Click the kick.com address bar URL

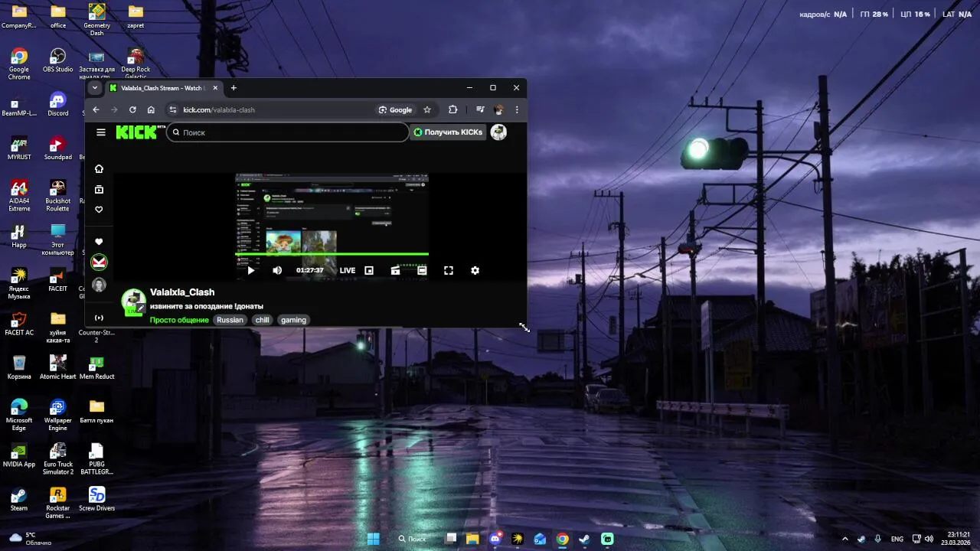pyautogui.click(x=219, y=109)
